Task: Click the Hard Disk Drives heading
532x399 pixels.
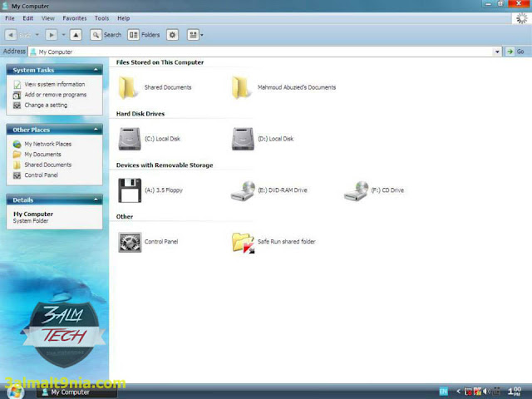Action: pyautogui.click(x=140, y=114)
